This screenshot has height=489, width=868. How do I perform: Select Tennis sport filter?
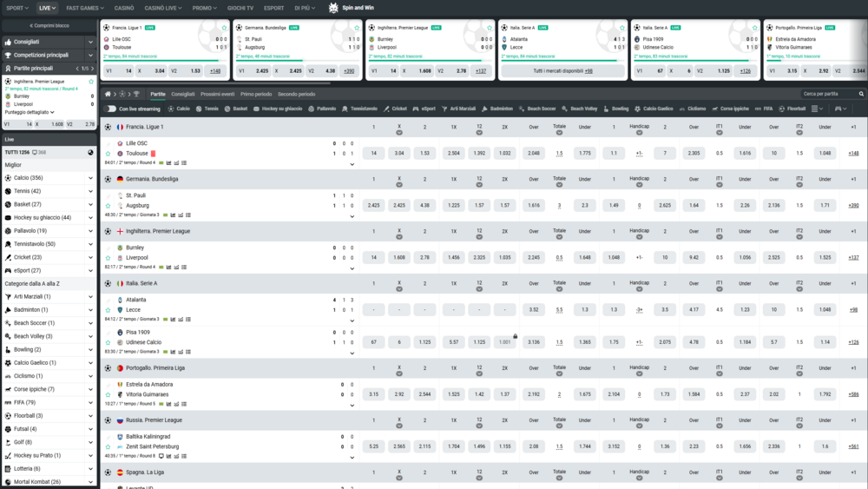(207, 109)
